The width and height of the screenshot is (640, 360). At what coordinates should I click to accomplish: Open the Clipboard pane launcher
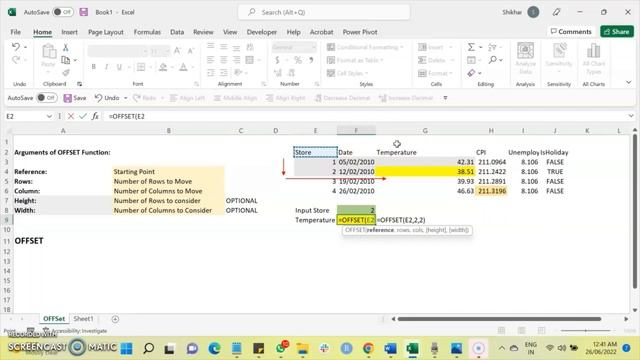[79, 84]
